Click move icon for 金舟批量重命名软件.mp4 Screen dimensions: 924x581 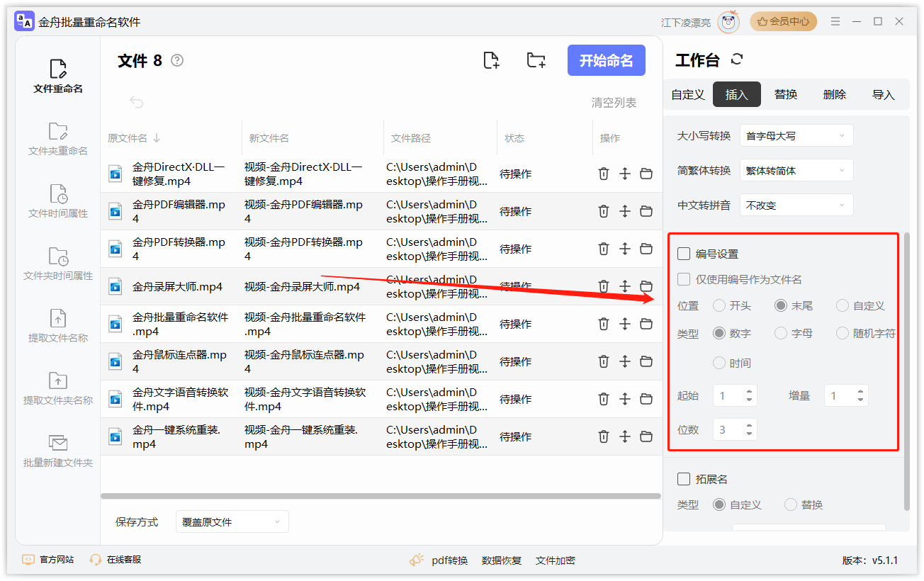pyautogui.click(x=625, y=324)
